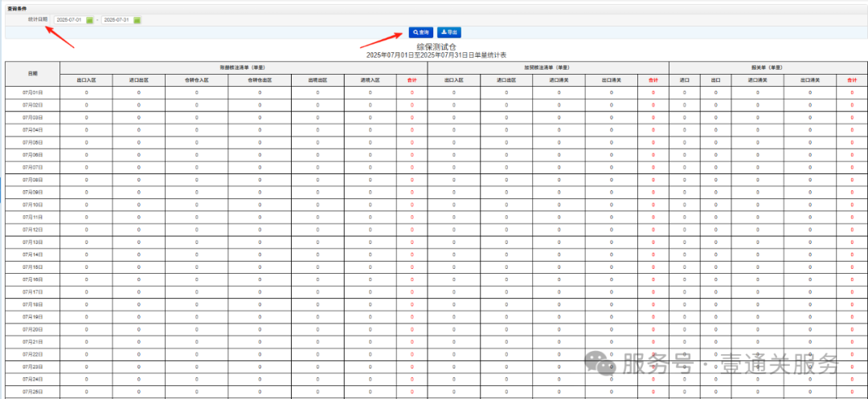Select the 报关单 group header
This screenshot has width=868, height=399.
768,67
